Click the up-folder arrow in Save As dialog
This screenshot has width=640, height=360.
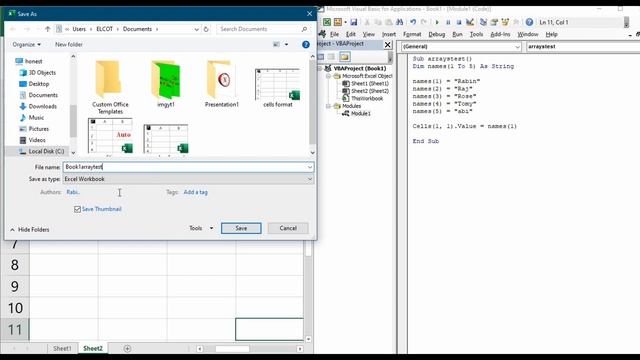(48, 29)
